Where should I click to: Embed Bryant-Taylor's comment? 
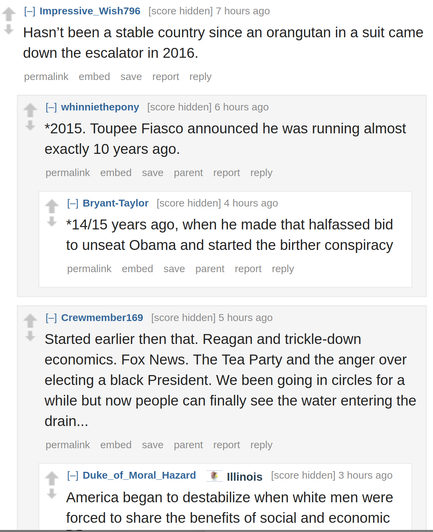tap(137, 269)
